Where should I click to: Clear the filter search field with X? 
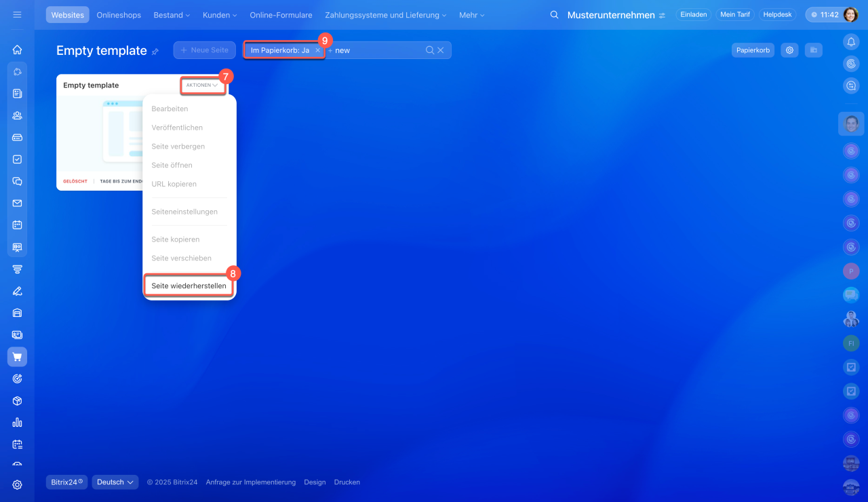click(440, 50)
